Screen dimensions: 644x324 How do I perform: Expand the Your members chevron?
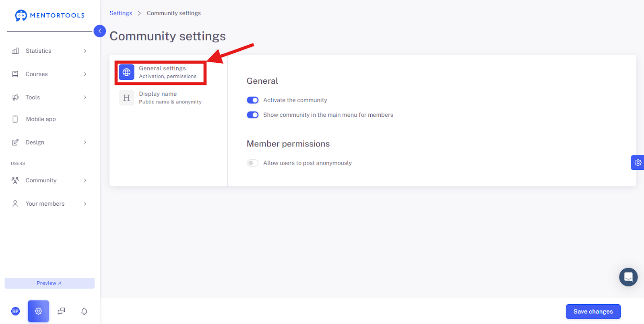85,204
